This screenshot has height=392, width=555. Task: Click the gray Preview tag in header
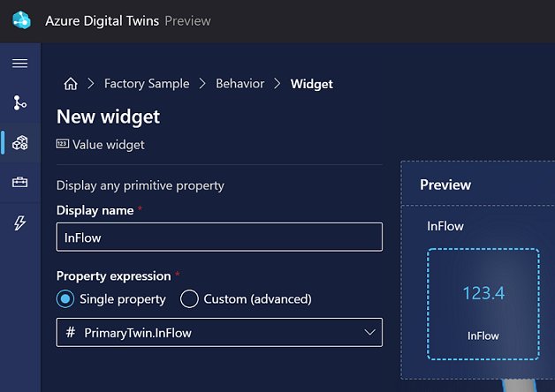pos(187,21)
